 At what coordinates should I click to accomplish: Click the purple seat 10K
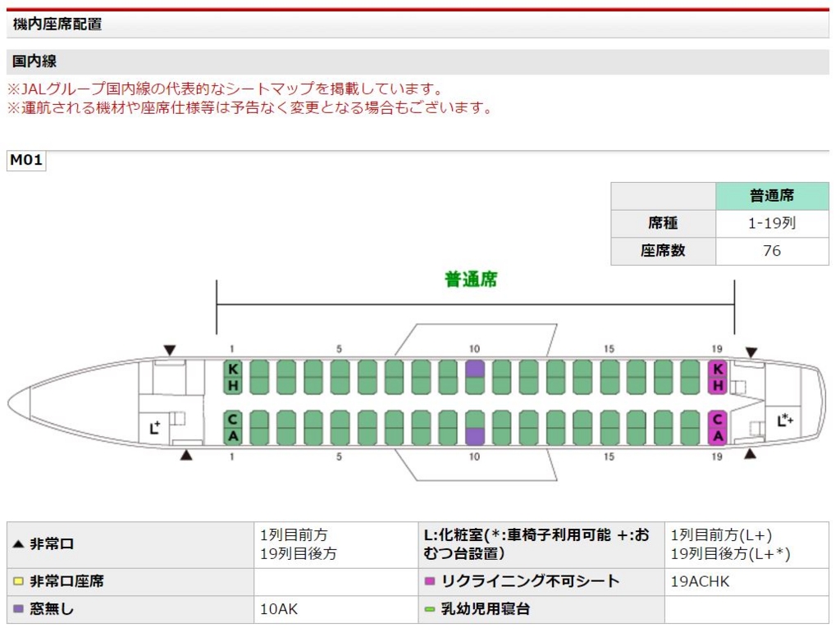(x=474, y=371)
